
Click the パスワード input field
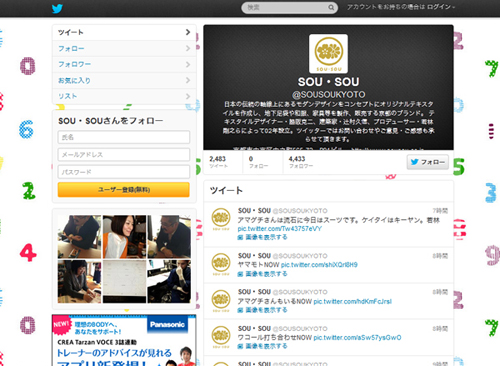click(x=124, y=172)
